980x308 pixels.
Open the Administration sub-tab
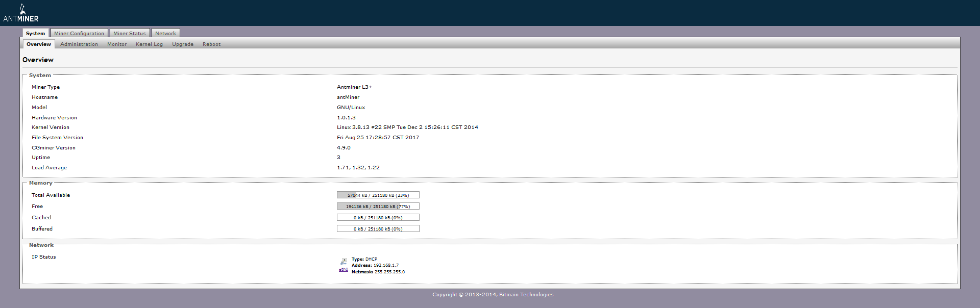pyautogui.click(x=79, y=44)
